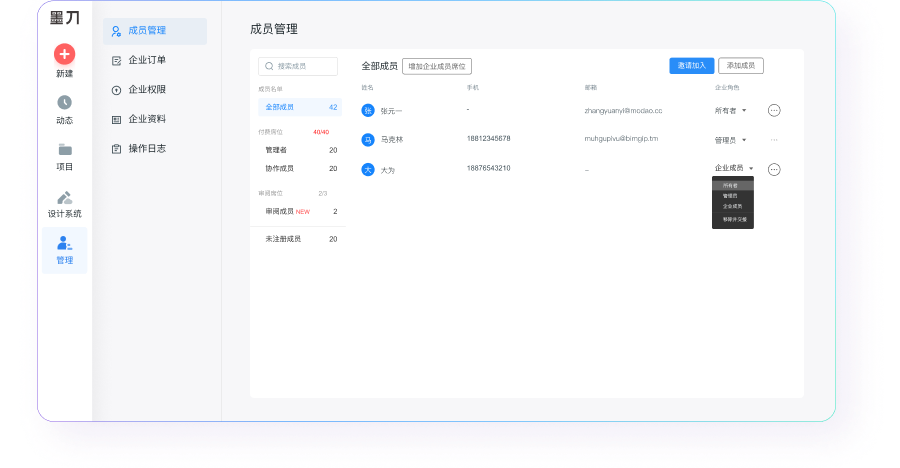The image size is (900, 468).
Task: Open 成员管理 via its person icon
Action: [x=116, y=31]
